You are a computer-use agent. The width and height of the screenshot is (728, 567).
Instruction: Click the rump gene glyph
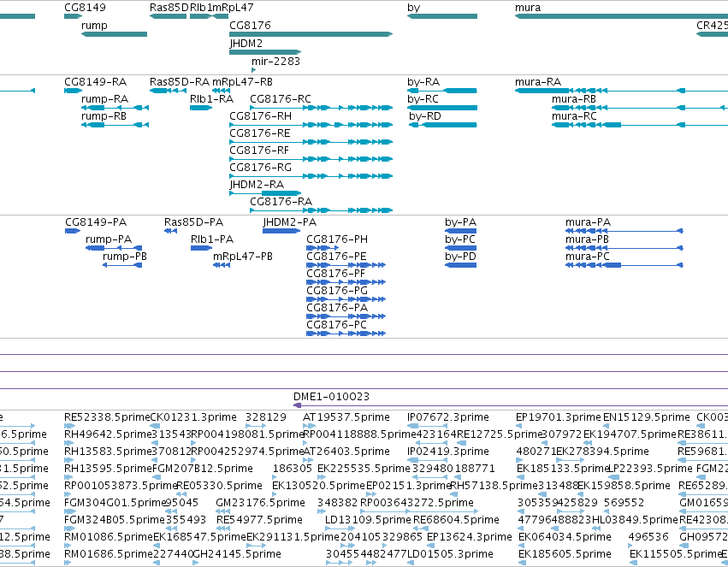tap(115, 34)
